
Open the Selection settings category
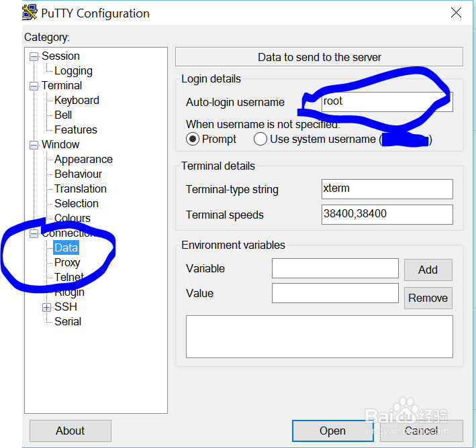[77, 203]
